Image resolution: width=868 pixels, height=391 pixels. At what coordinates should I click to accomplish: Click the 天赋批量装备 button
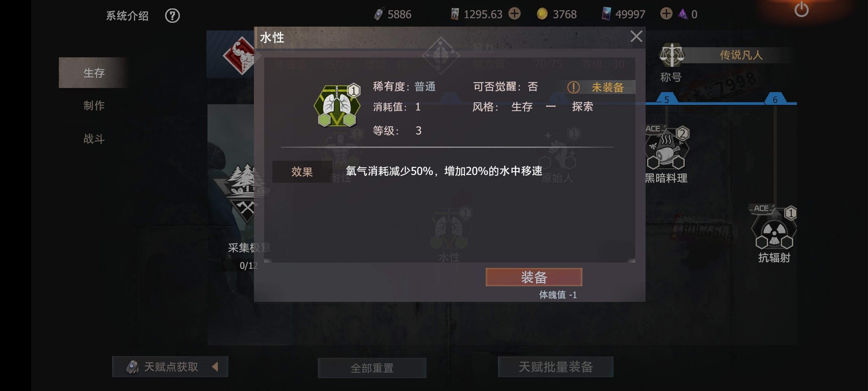coord(555,367)
